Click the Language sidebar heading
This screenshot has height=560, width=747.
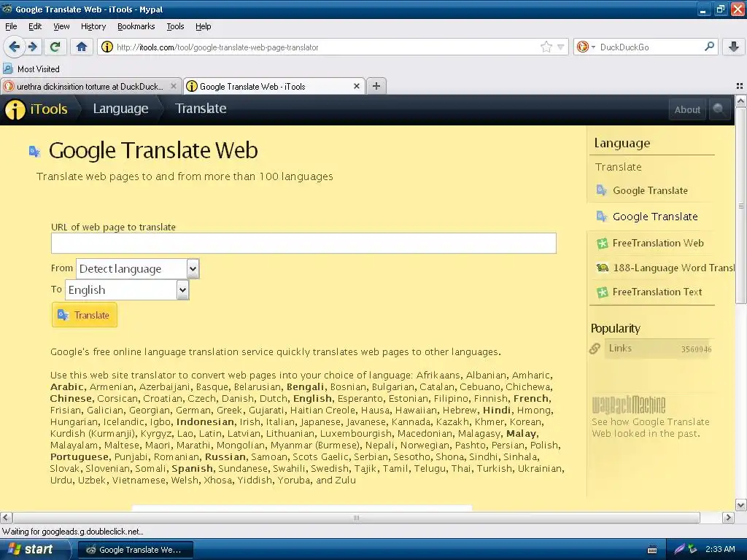[x=622, y=144]
